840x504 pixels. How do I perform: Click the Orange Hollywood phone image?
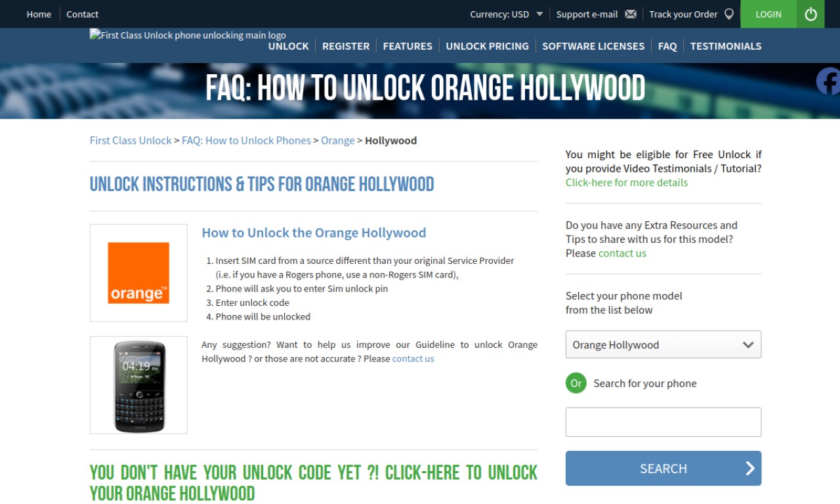coord(138,385)
